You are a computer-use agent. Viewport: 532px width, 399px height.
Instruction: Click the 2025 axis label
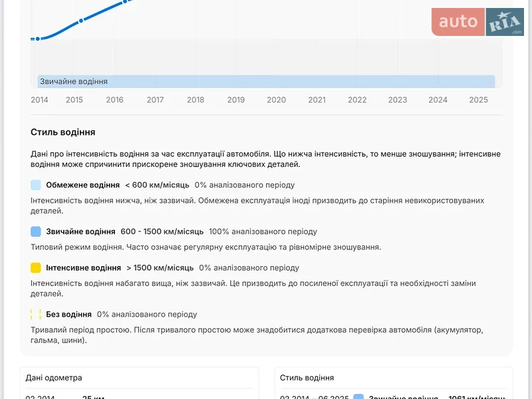pos(478,100)
